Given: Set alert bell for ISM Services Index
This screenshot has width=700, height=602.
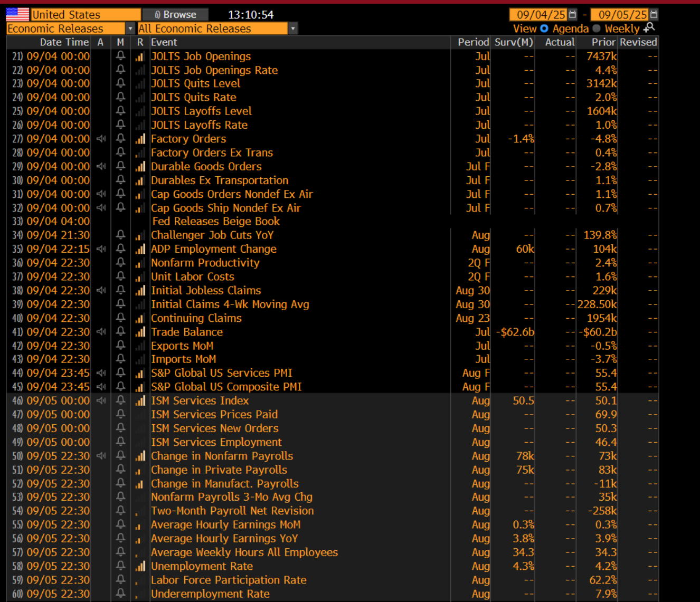Looking at the screenshot, I should tap(121, 400).
